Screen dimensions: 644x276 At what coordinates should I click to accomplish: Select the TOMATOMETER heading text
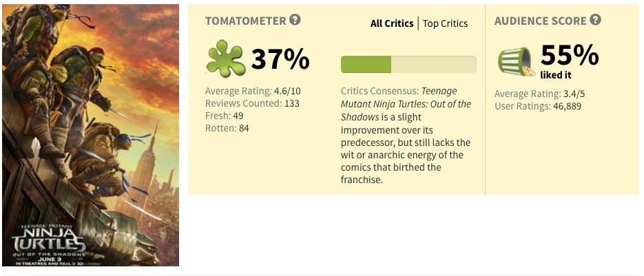click(245, 21)
